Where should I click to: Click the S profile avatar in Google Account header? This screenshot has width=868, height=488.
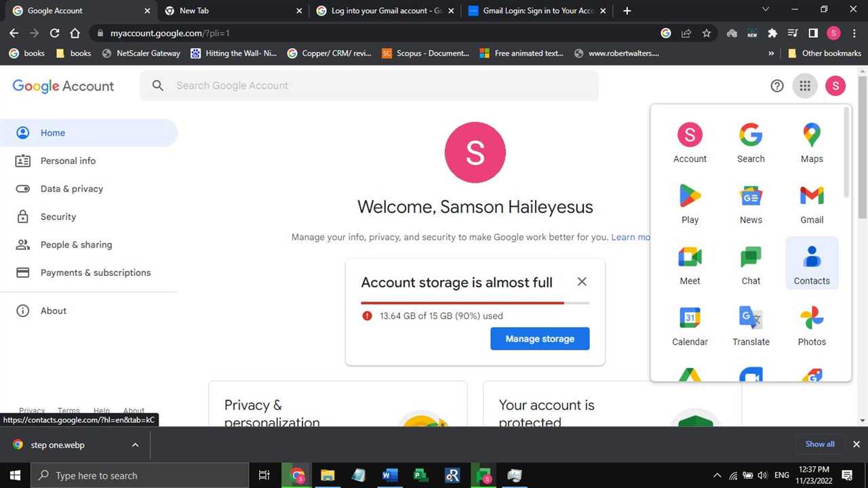click(x=835, y=85)
